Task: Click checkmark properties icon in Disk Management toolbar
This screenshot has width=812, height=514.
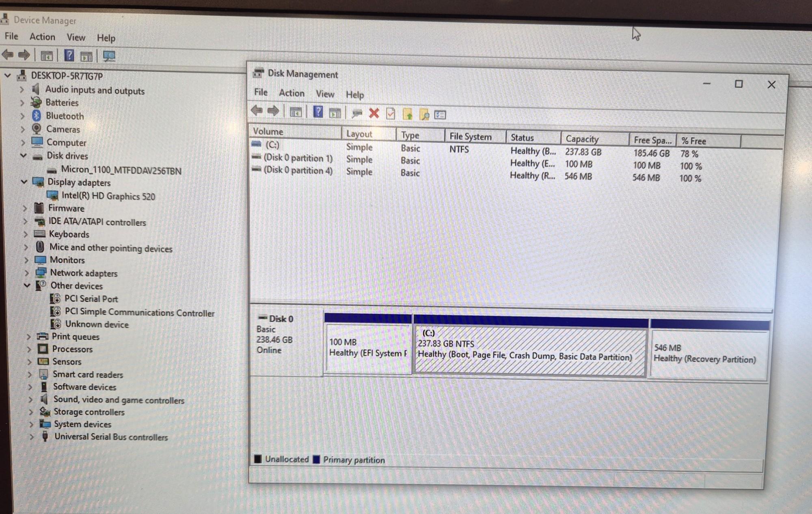Action: pyautogui.click(x=391, y=114)
